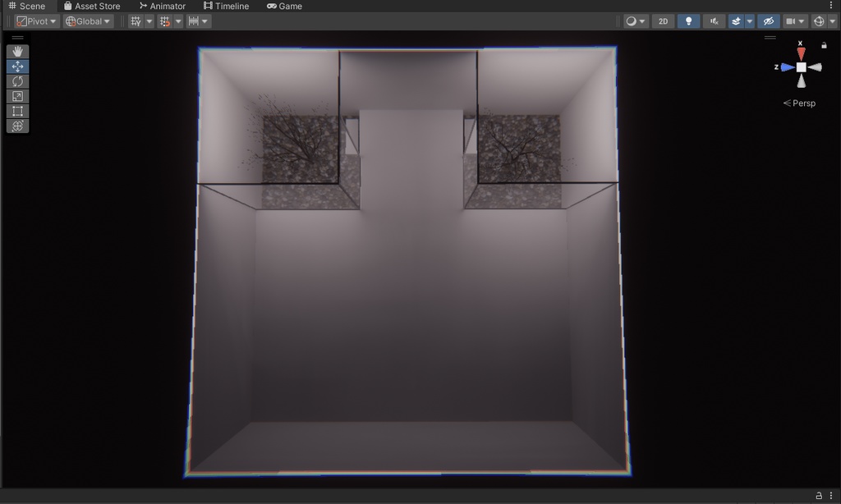The width and height of the screenshot is (841, 504).
Task: Expand grid visibility settings arrow
Action: [x=149, y=21]
